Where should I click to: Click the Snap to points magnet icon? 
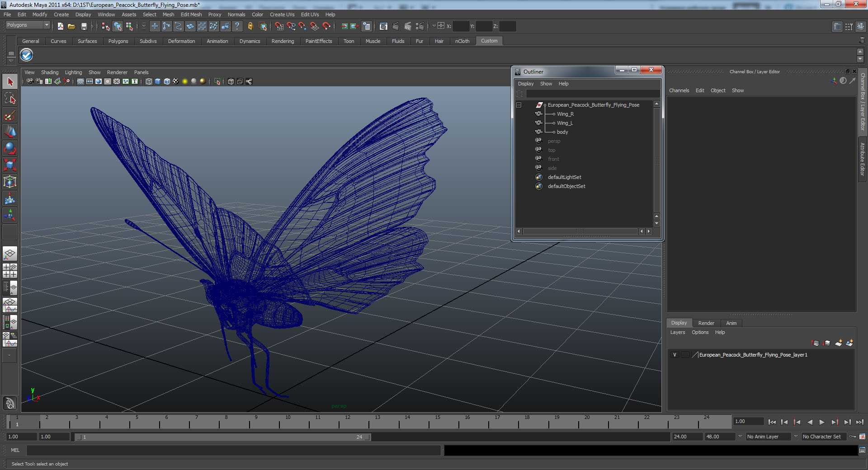pyautogui.click(x=302, y=26)
